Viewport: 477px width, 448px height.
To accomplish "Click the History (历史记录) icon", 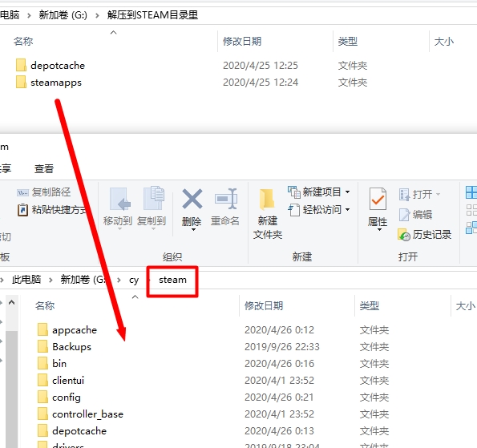I will click(404, 235).
